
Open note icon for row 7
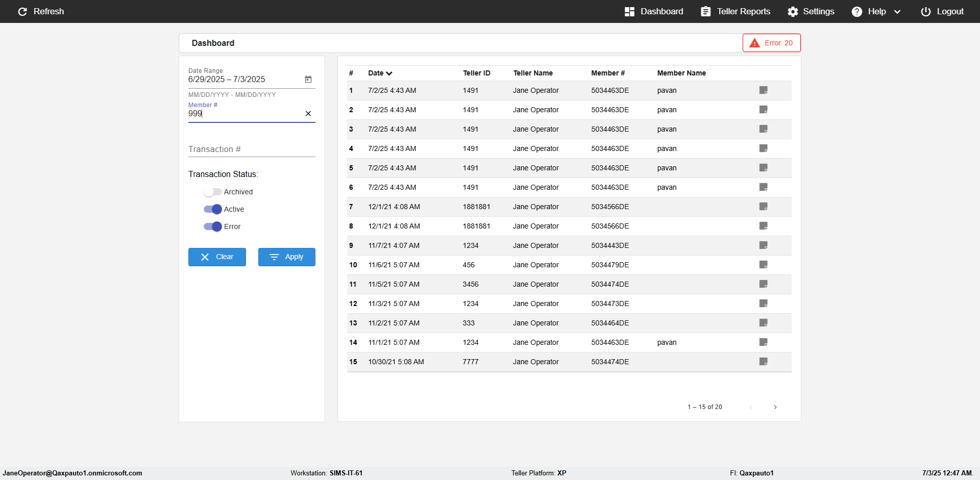763,207
